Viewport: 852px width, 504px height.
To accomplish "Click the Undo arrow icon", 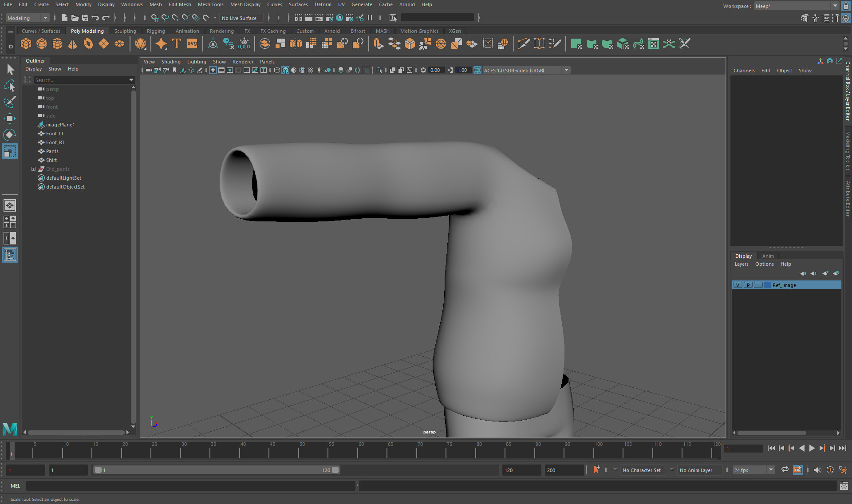I will click(x=95, y=18).
